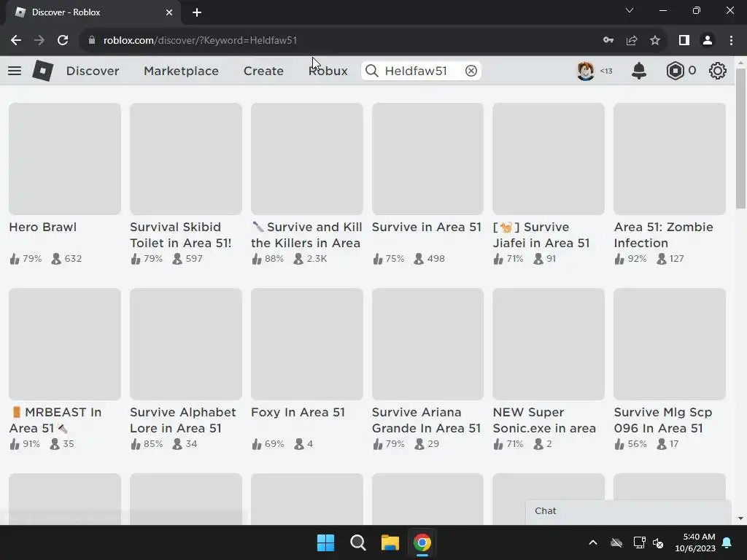Open a new browser tab

tap(197, 12)
